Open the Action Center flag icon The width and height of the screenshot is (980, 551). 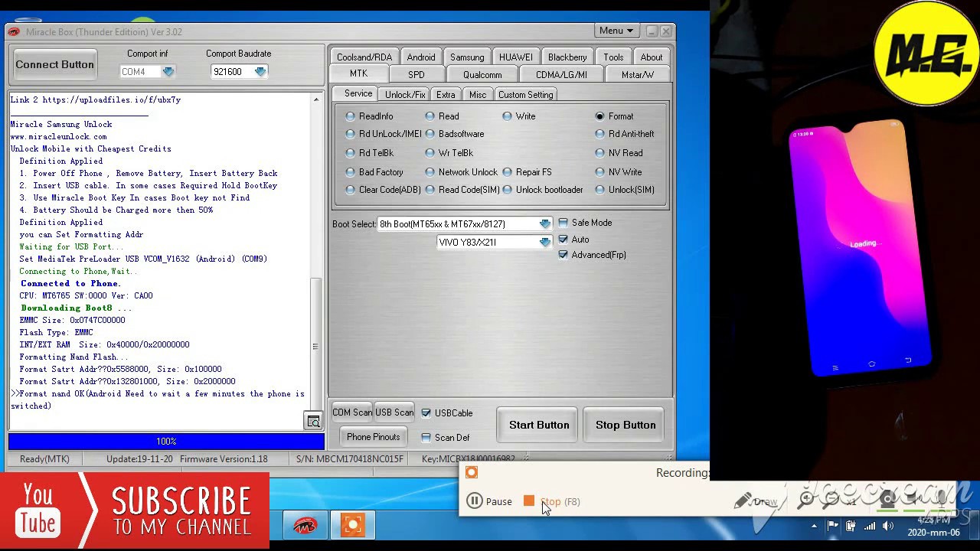pyautogui.click(x=833, y=526)
